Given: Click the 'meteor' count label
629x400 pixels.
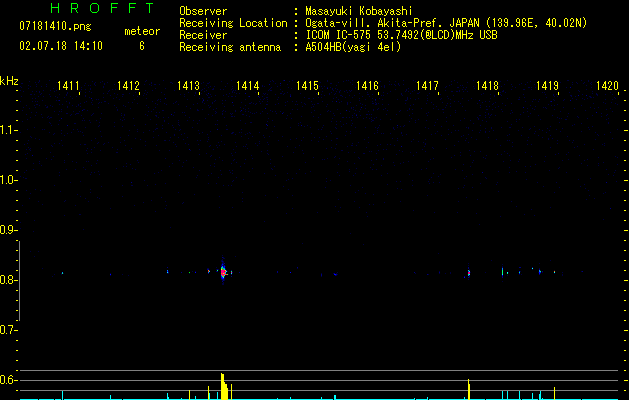Looking at the screenshot, I should 142,31.
